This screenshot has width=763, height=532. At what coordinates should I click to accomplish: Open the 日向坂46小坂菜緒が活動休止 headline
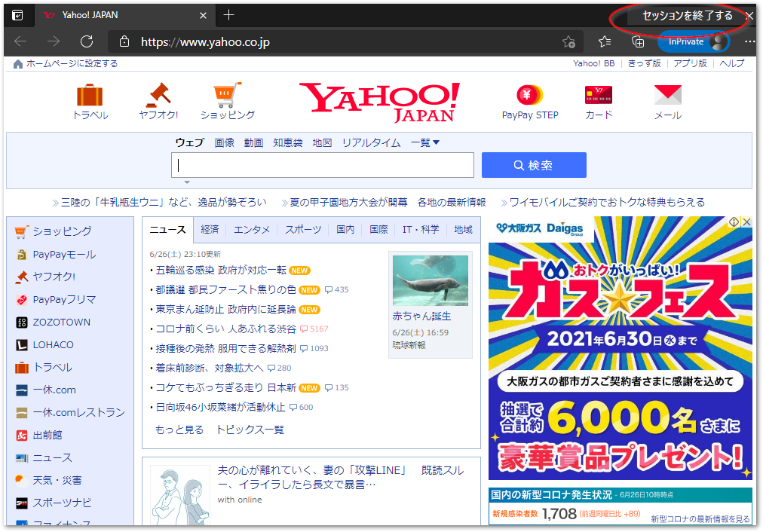(x=220, y=407)
